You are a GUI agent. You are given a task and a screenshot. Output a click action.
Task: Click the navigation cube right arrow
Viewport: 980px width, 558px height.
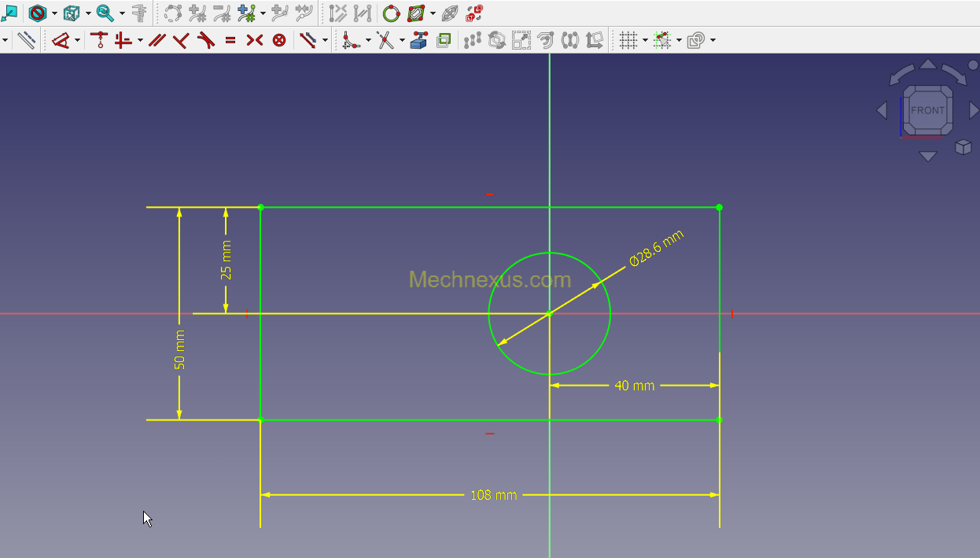coord(974,110)
